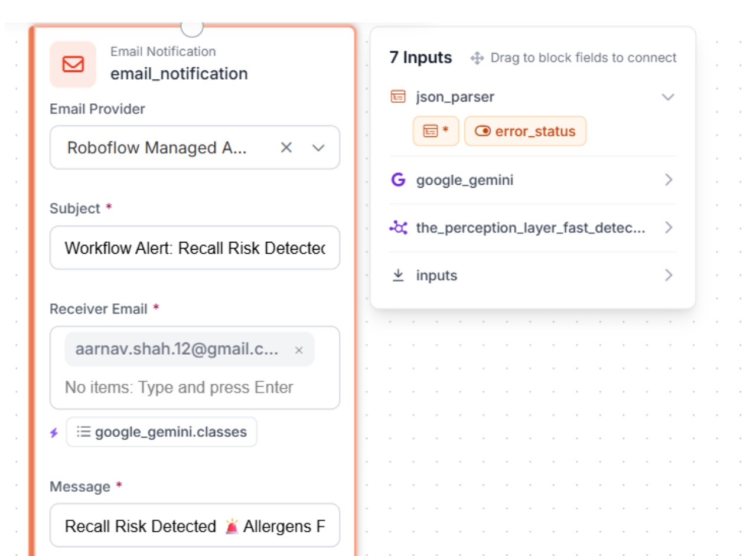The image size is (756, 556).
Task: Click the red envelope Email Notification icon
Action: [x=73, y=64]
